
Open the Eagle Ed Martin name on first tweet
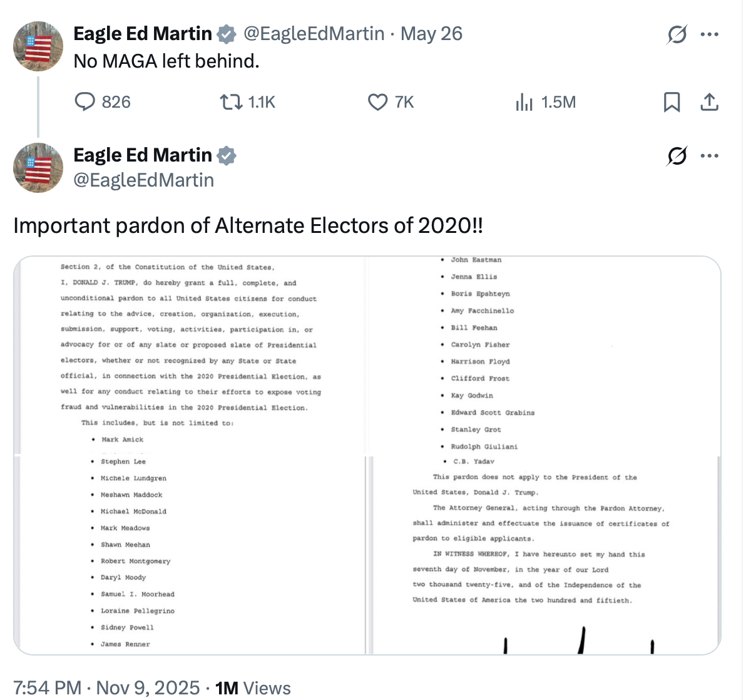click(143, 34)
